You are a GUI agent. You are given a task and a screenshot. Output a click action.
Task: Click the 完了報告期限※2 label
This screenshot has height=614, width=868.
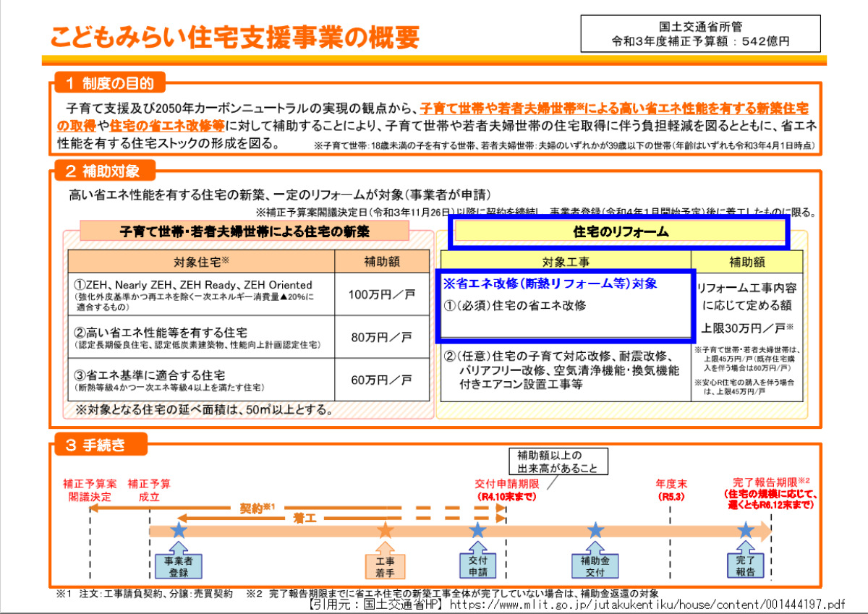(x=770, y=481)
